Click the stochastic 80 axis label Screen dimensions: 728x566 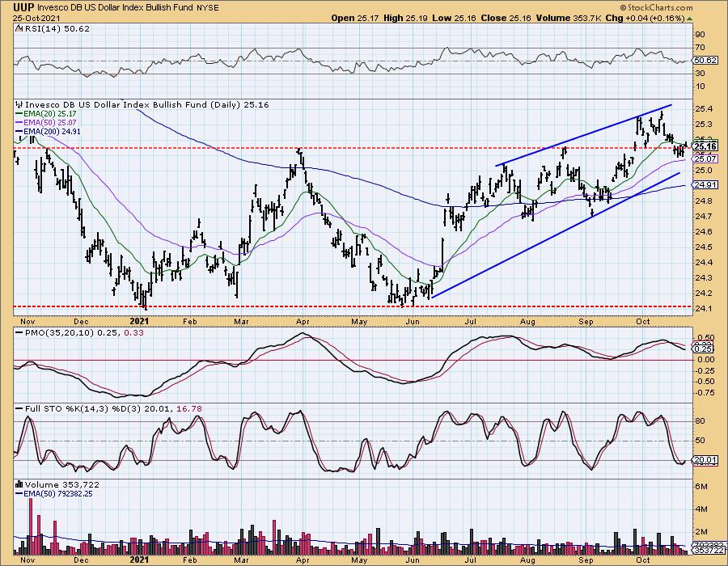[x=700, y=421]
